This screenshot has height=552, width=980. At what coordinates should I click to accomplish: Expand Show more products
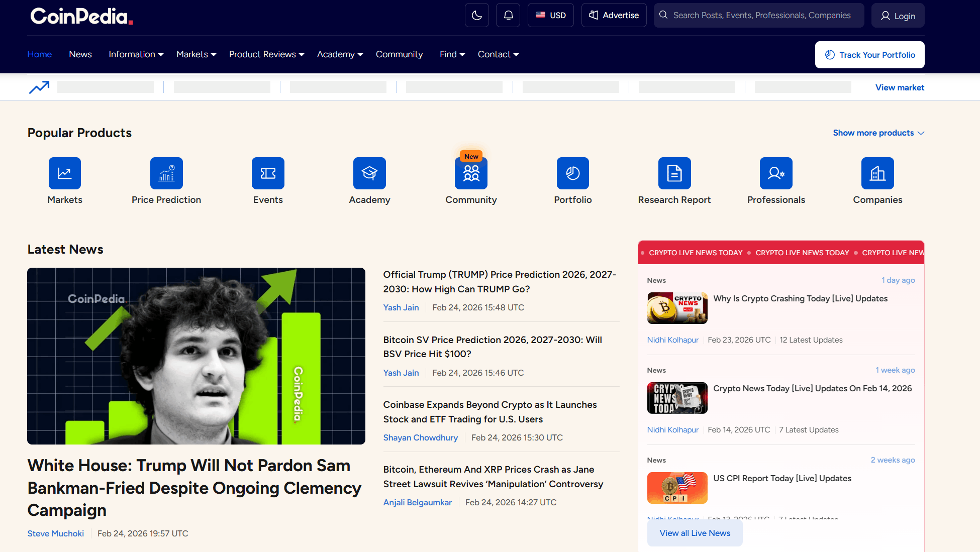click(878, 133)
